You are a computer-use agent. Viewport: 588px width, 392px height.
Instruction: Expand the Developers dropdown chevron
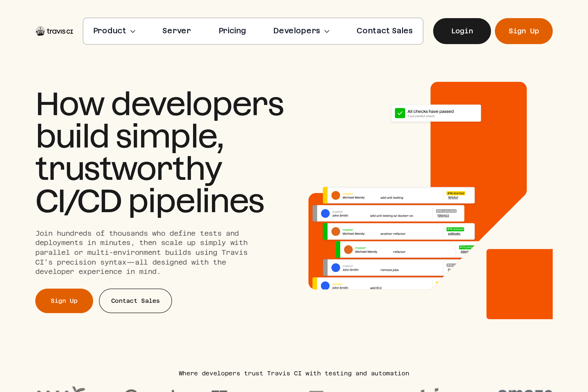coord(327,31)
